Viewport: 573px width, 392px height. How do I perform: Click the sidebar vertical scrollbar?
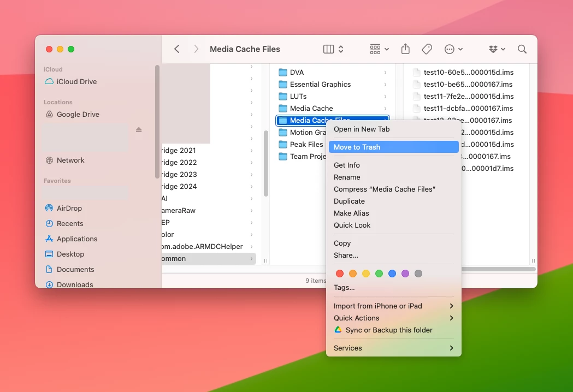pyautogui.click(x=157, y=122)
